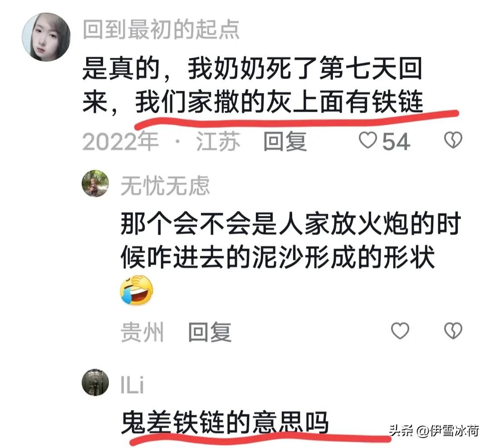Tap the 54 like count number
The image size is (490, 448).
[x=396, y=141]
